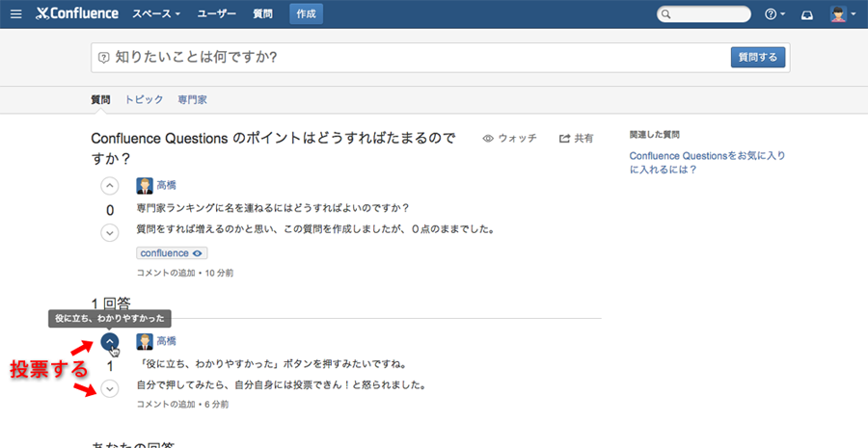Focus the top search field
The image size is (868, 448).
pyautogui.click(x=704, y=14)
